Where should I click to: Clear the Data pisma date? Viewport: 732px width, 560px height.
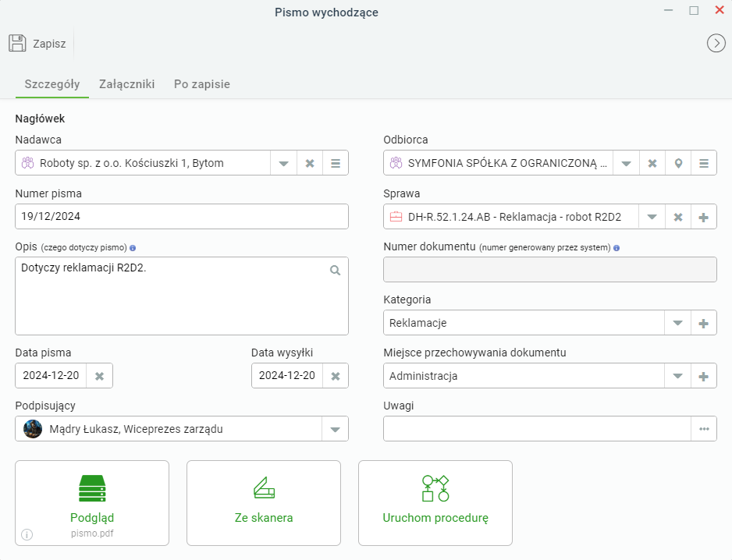(99, 376)
